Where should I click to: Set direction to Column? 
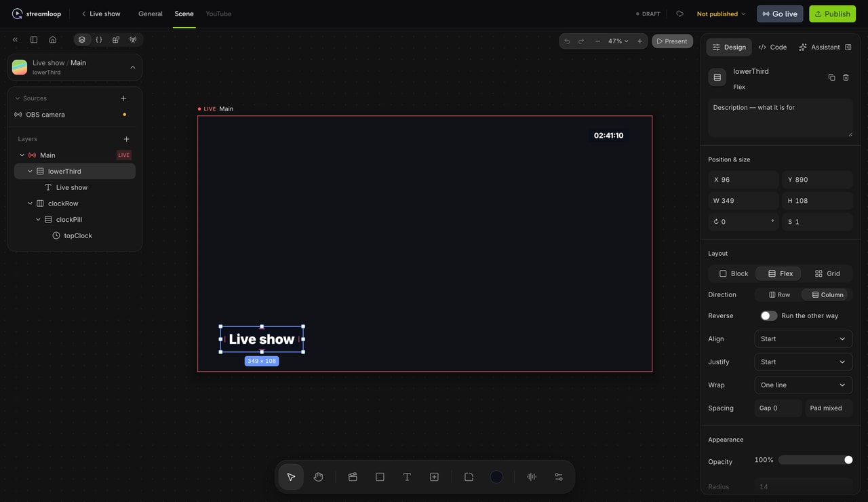(825, 294)
